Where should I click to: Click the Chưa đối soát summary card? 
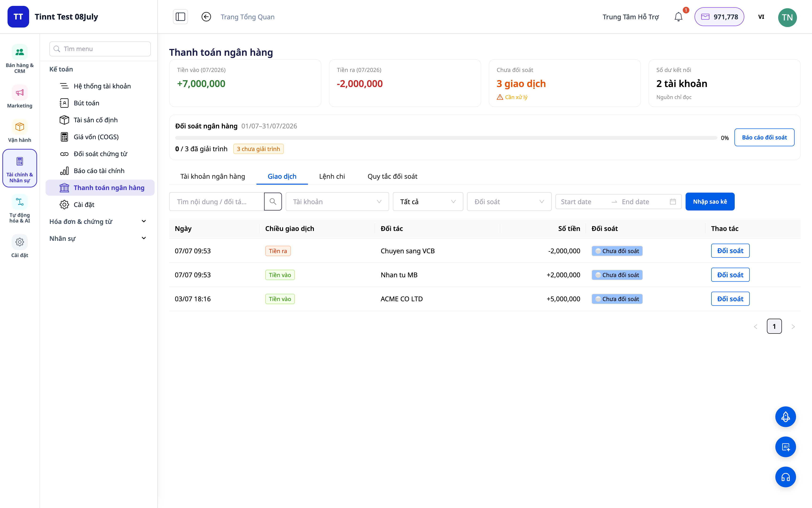[565, 83]
